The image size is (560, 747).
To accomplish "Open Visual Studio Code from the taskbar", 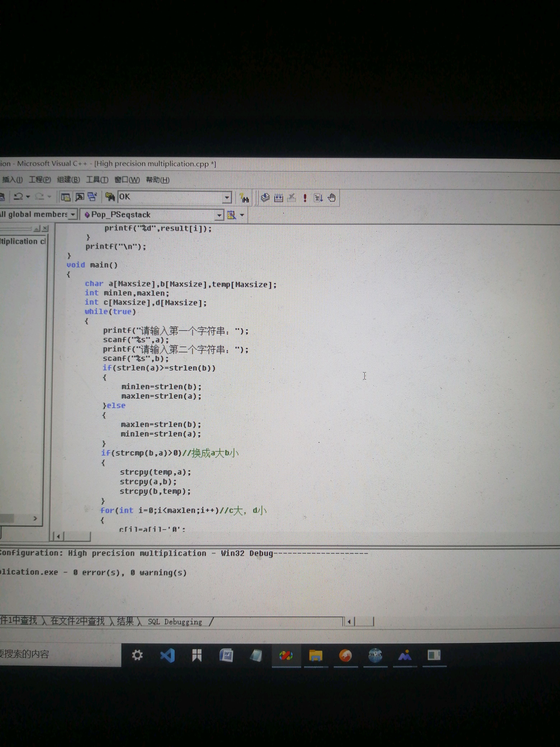I will 167,655.
